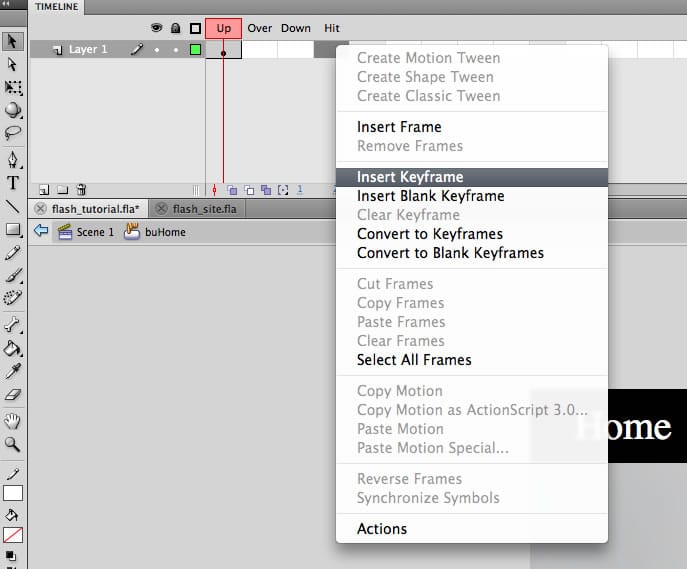The width and height of the screenshot is (687, 569).
Task: Click the fill color no-color swatch
Action: coord(13,535)
